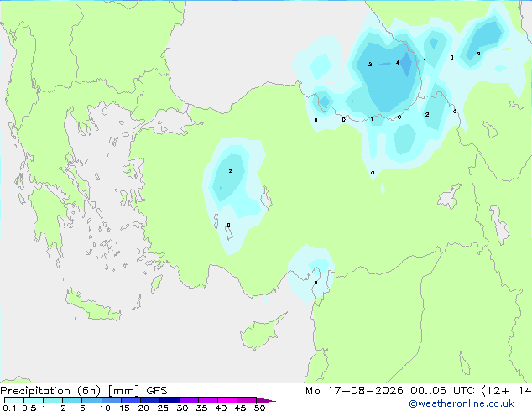Click the 'Mo 17-08-2026' date text
532x411 pixels.
[354, 391]
